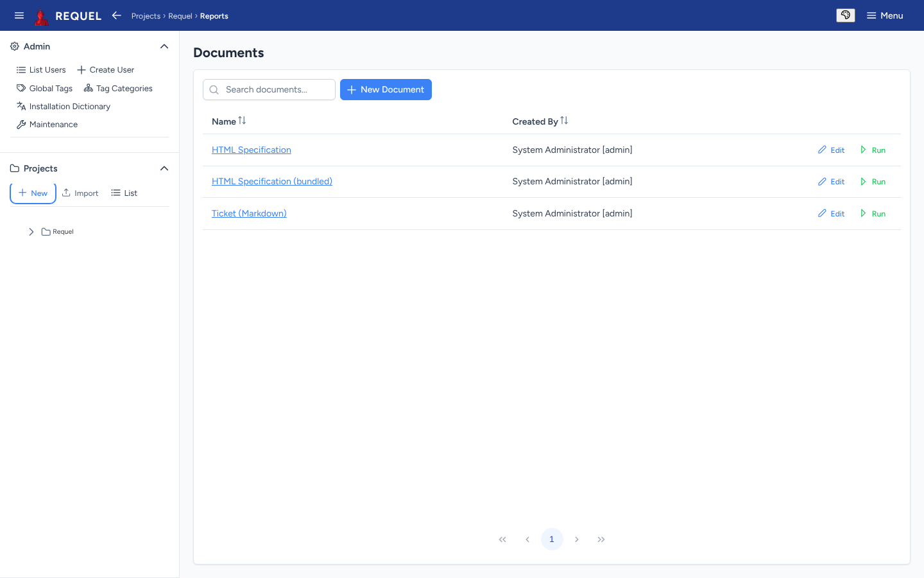Edit the Ticket (Markdown) document

pos(831,214)
